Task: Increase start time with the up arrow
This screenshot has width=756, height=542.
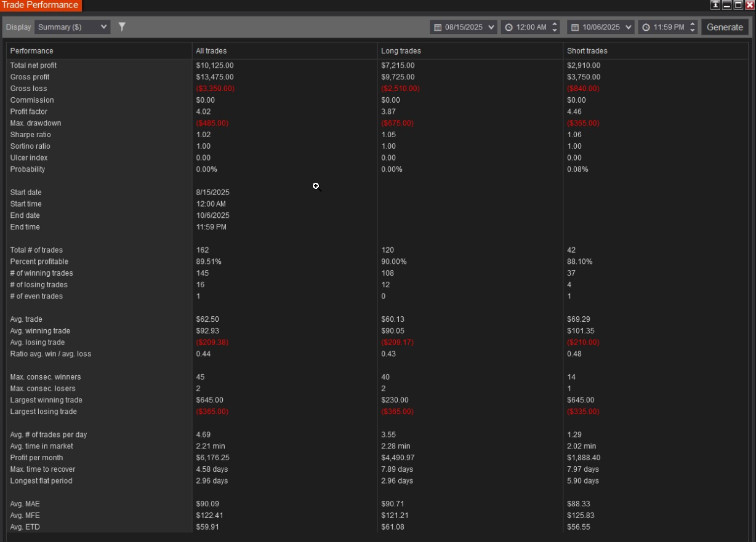Action: tap(555, 24)
